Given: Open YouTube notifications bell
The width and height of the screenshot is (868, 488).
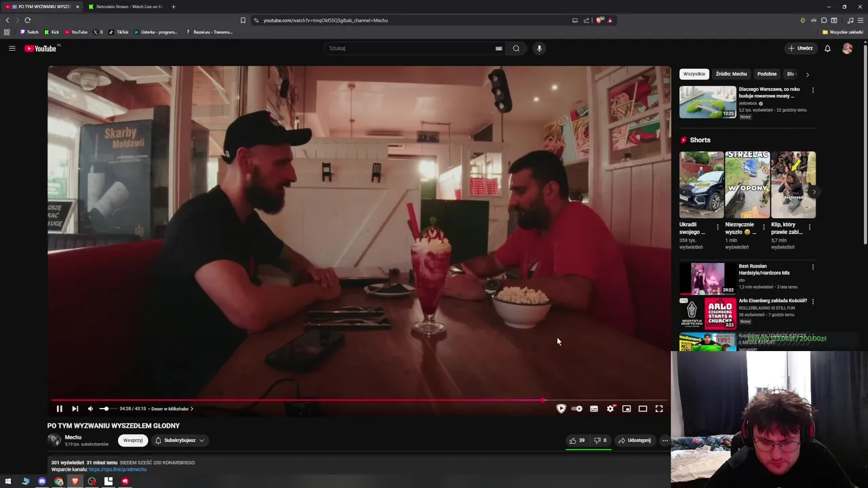Looking at the screenshot, I should 827,48.
